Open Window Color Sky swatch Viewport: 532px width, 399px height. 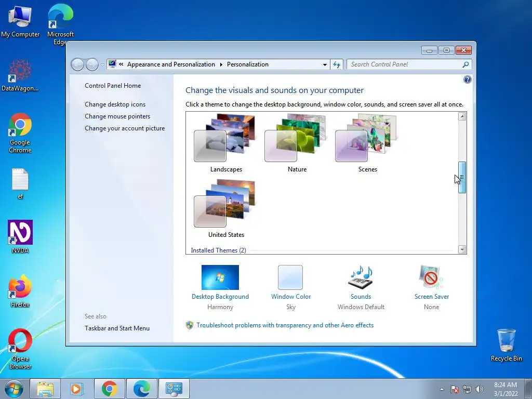point(290,277)
